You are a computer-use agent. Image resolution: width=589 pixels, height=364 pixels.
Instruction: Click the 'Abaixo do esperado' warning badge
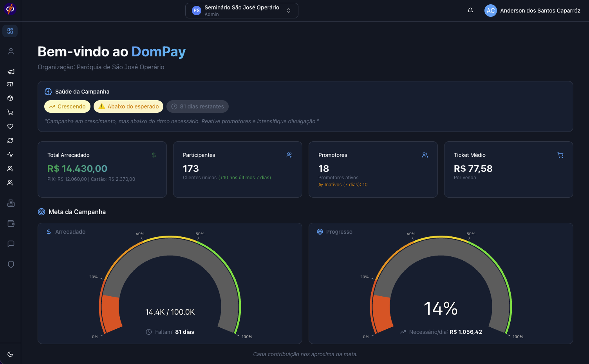pos(128,106)
